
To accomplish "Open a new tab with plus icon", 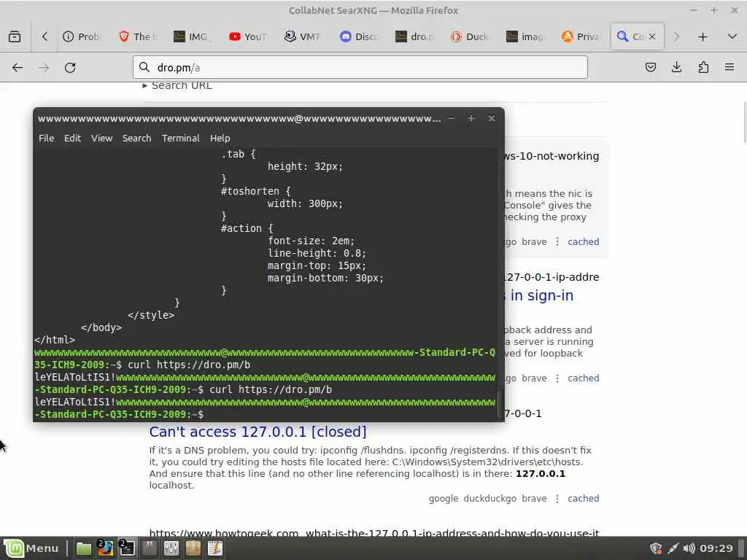I will pos(703,36).
